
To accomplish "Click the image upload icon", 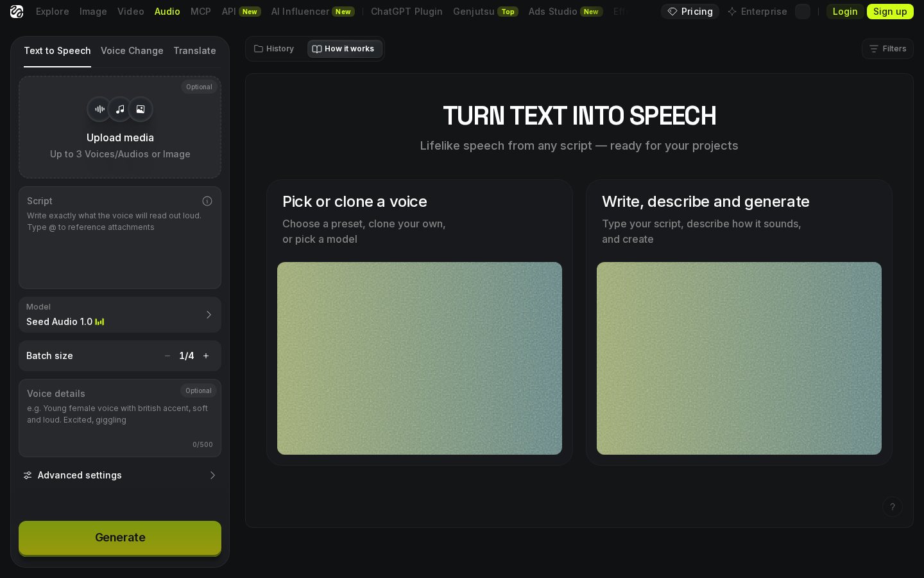I will (141, 109).
